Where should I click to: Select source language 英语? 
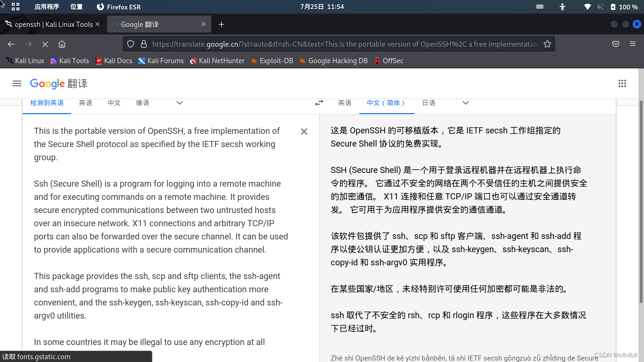pos(85,103)
